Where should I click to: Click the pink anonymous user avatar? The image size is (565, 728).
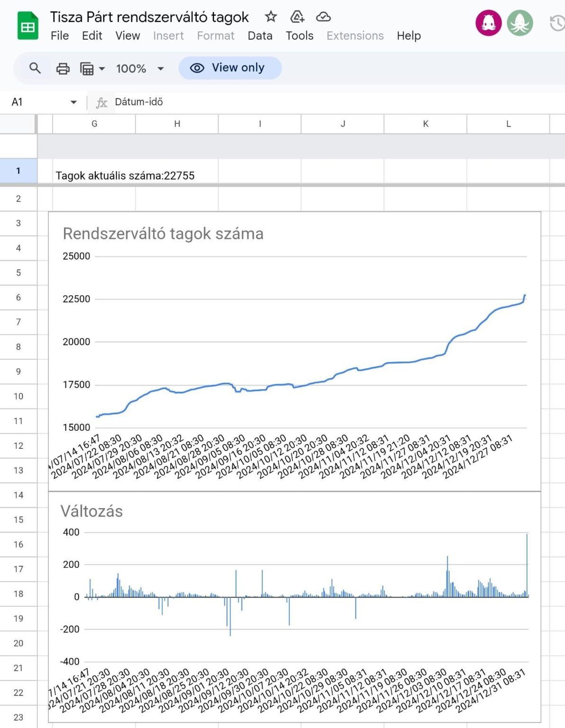coord(489,23)
